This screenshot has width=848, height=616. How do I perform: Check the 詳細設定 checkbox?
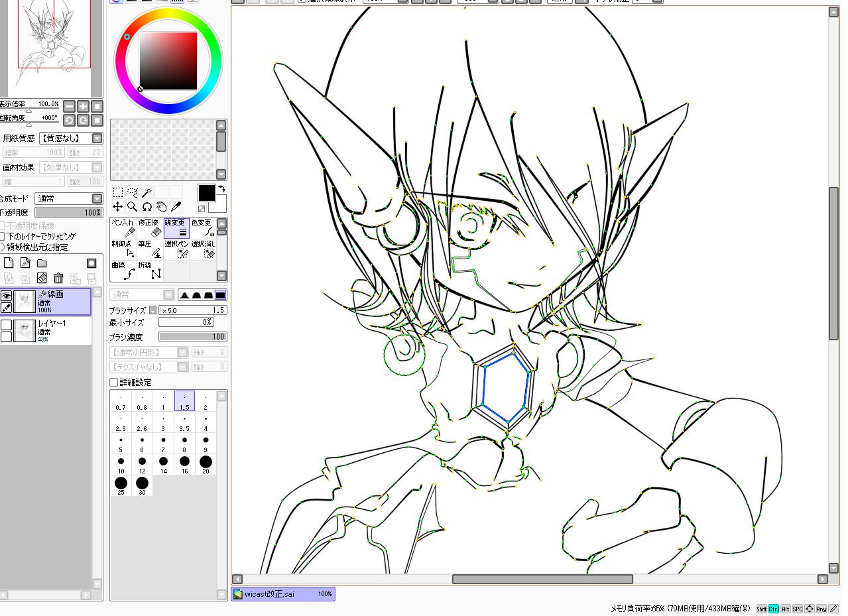click(113, 383)
